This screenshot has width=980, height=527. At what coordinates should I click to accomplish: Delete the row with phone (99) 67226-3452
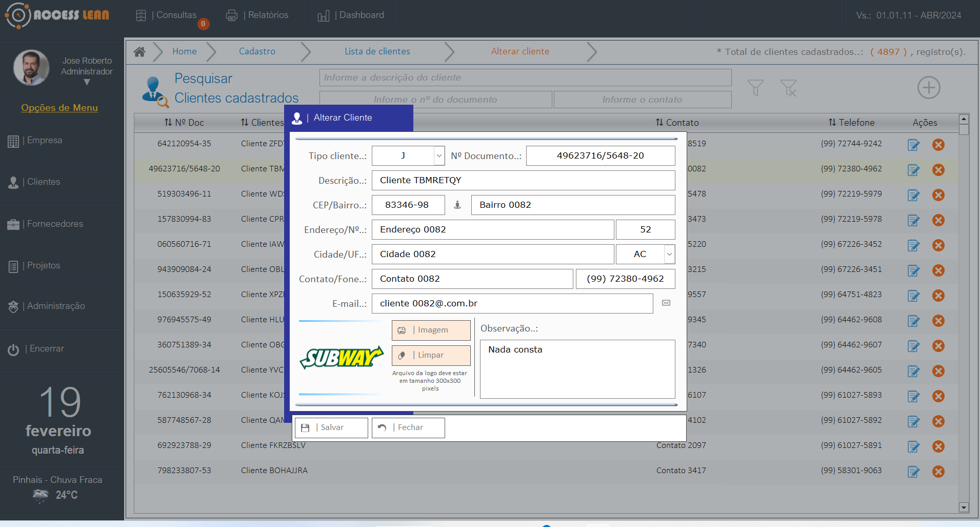pyautogui.click(x=938, y=245)
